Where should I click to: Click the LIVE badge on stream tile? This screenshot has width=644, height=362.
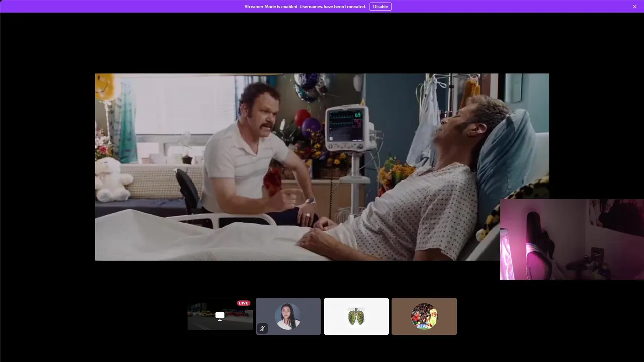[244, 303]
